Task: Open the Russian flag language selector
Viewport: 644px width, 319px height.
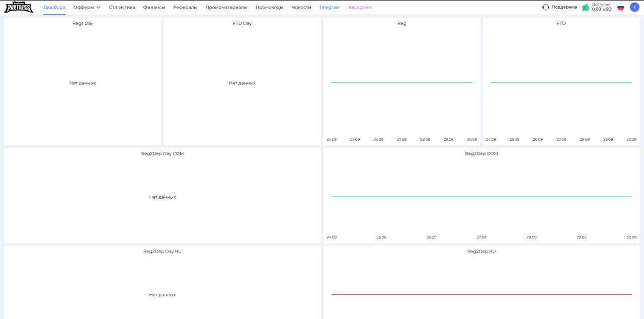Action: (621, 8)
